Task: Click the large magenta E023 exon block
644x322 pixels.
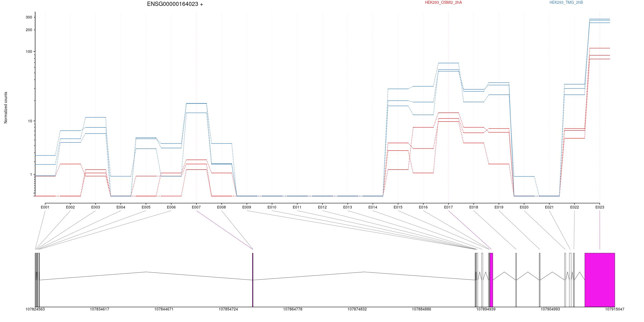Action: (x=600, y=280)
